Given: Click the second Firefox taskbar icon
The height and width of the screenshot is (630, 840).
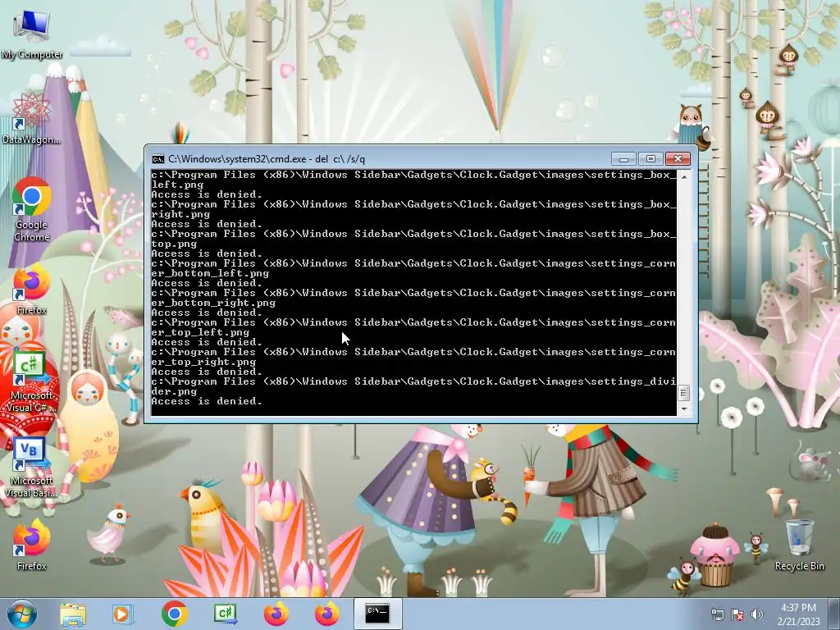Looking at the screenshot, I should point(326,614).
